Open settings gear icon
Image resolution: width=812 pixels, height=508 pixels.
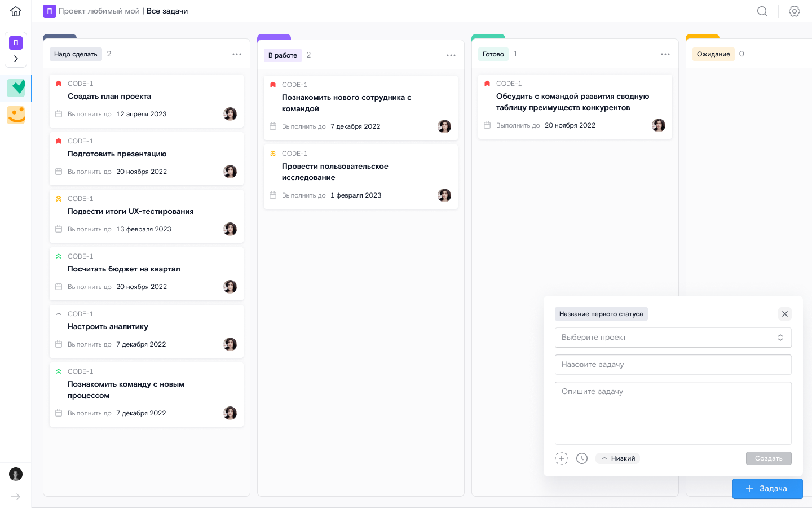click(x=795, y=11)
